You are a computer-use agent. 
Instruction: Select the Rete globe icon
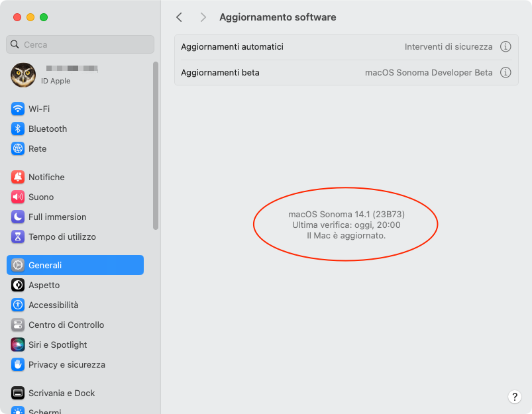click(x=18, y=148)
